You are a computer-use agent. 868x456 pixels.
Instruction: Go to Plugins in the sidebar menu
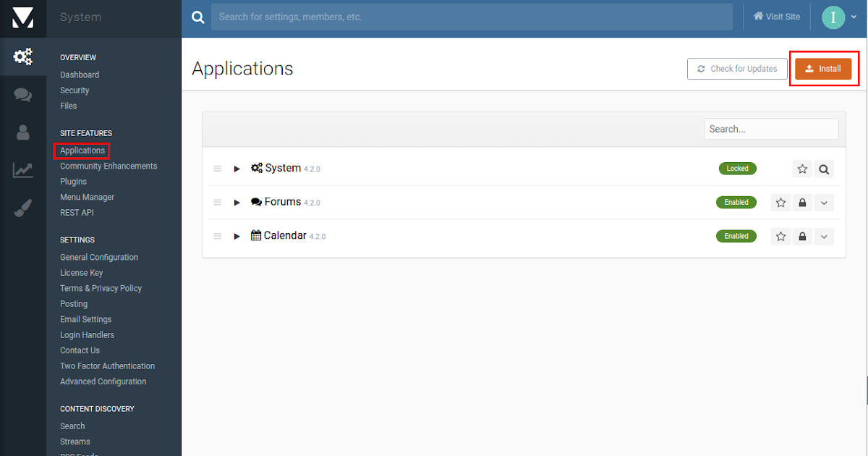[x=73, y=182]
